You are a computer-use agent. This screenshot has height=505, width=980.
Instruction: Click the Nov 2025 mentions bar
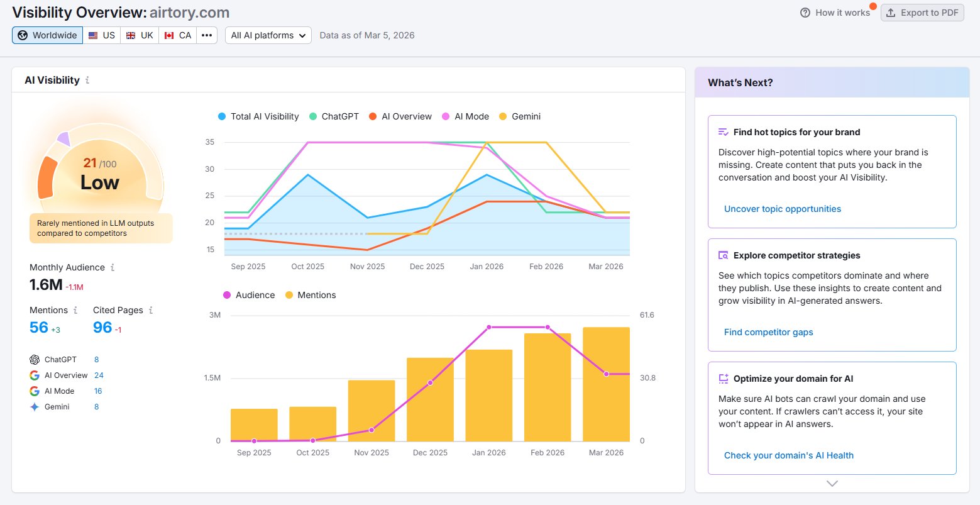(372, 411)
